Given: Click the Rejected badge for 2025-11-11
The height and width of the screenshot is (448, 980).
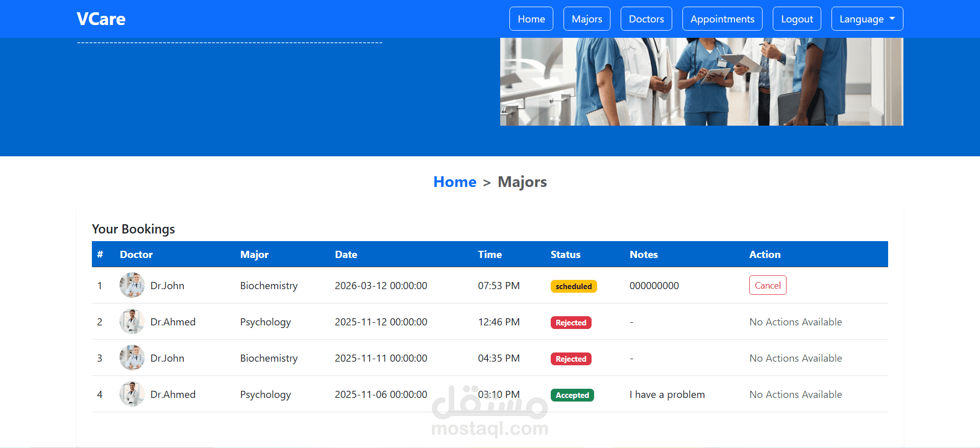Looking at the screenshot, I should pos(571,359).
